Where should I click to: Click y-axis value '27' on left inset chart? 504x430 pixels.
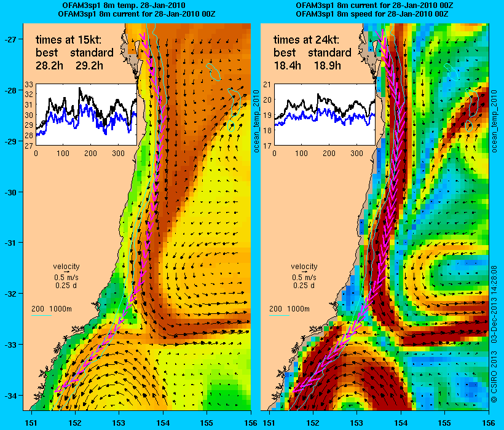pos(30,146)
